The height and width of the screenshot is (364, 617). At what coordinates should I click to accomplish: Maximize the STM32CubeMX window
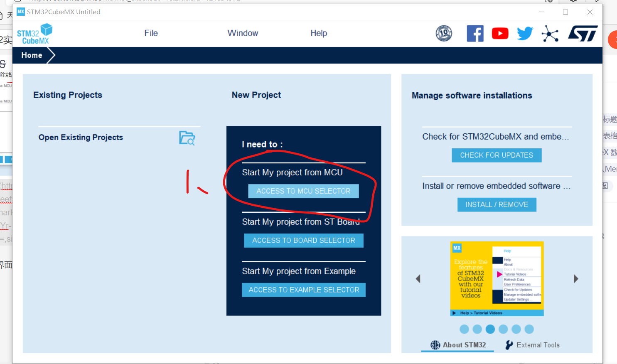tap(565, 12)
